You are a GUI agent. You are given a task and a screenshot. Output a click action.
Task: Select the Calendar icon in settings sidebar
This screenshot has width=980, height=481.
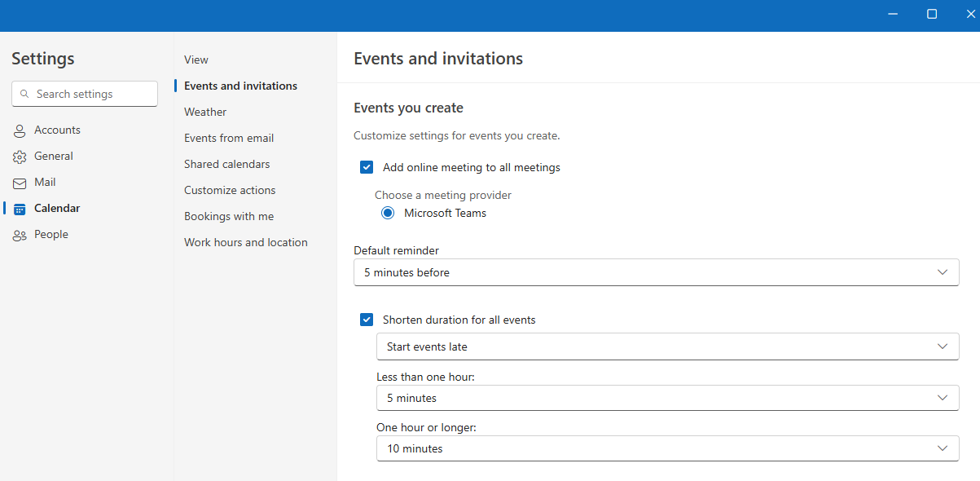20,208
